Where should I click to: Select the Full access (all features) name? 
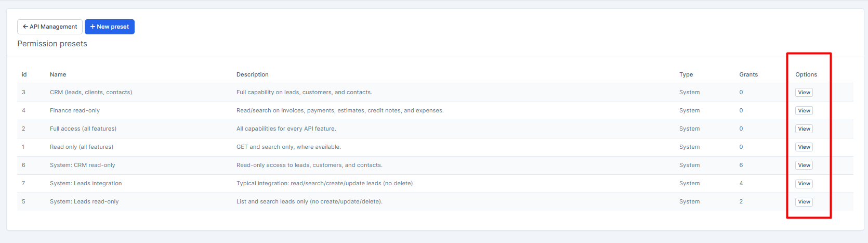point(83,129)
